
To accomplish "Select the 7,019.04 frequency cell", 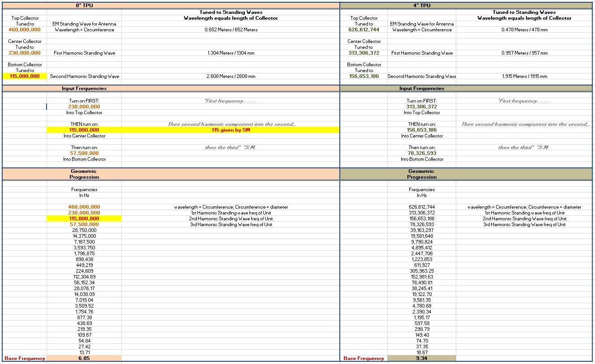I will (x=84, y=300).
